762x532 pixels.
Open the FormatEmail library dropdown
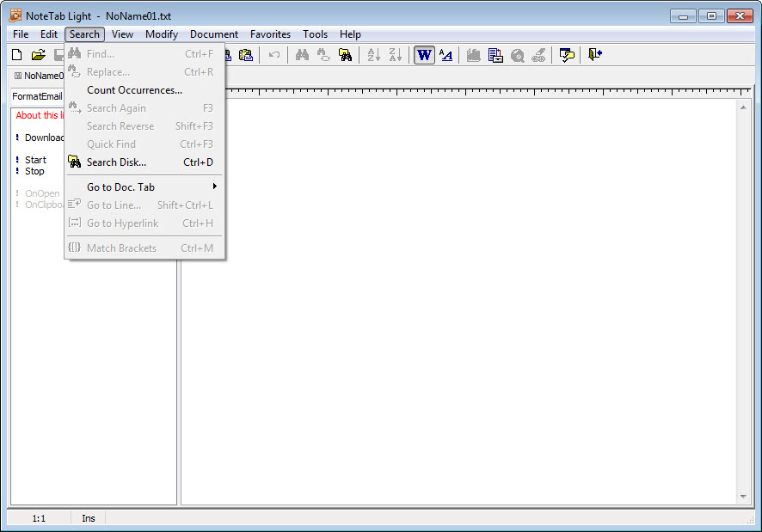[38, 96]
